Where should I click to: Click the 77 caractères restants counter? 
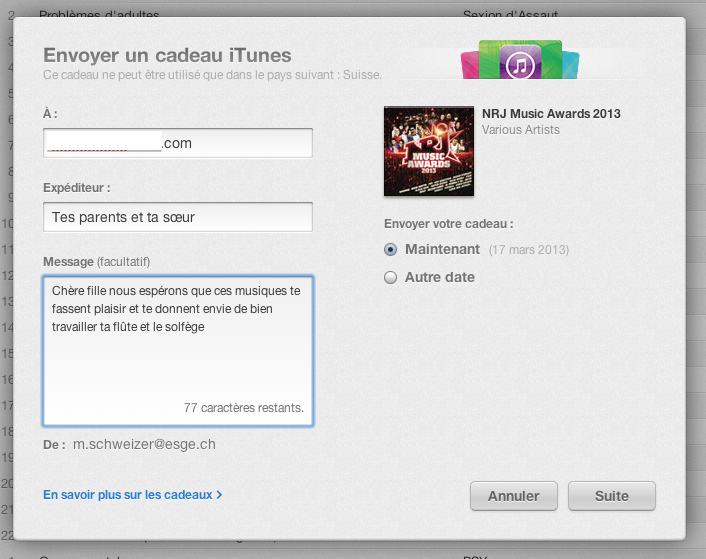[x=243, y=408]
